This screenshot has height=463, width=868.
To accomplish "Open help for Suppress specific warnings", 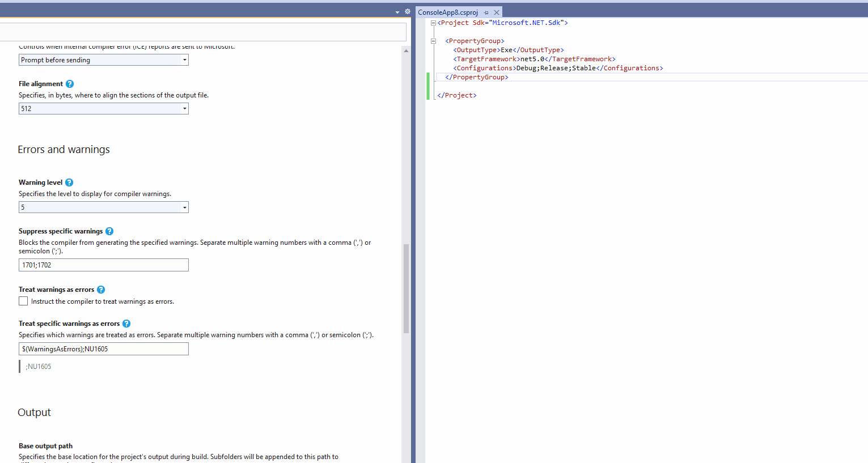I will [109, 231].
